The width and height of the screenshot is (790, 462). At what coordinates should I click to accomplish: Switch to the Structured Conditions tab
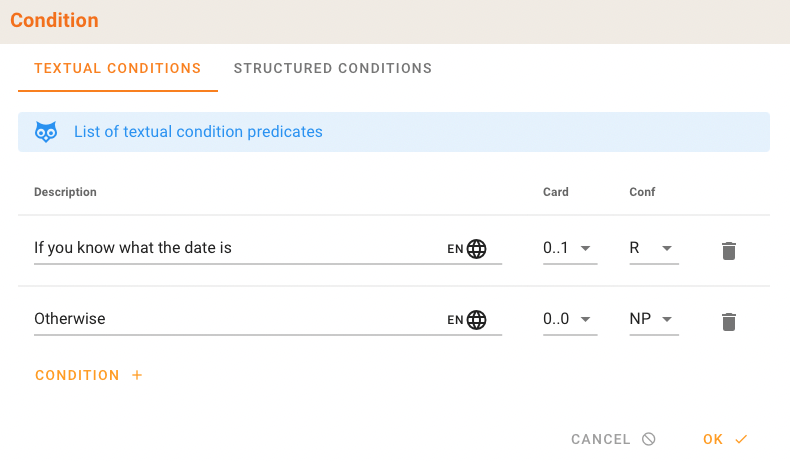coord(332,69)
